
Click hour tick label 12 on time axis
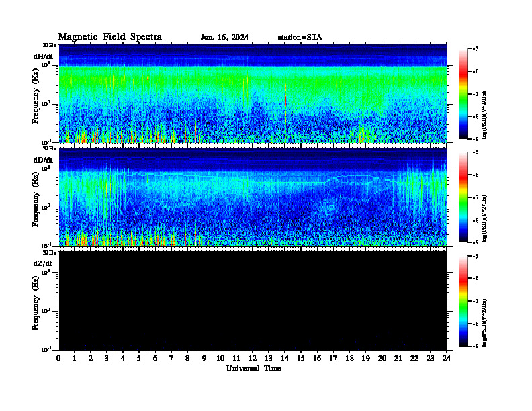(253, 359)
